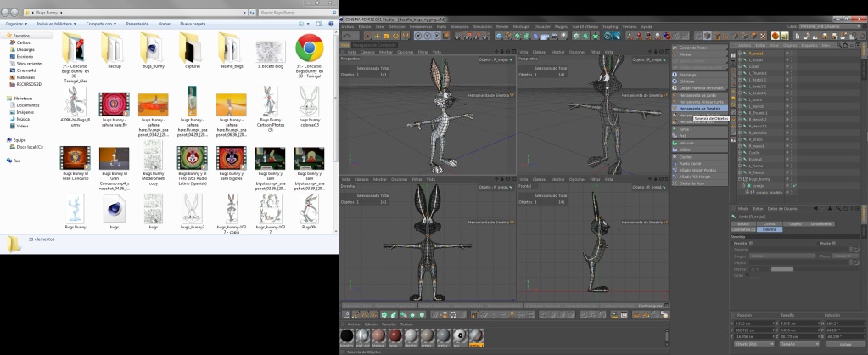Open the desafio_bugs folder
The image size is (868, 355).
[231, 50]
